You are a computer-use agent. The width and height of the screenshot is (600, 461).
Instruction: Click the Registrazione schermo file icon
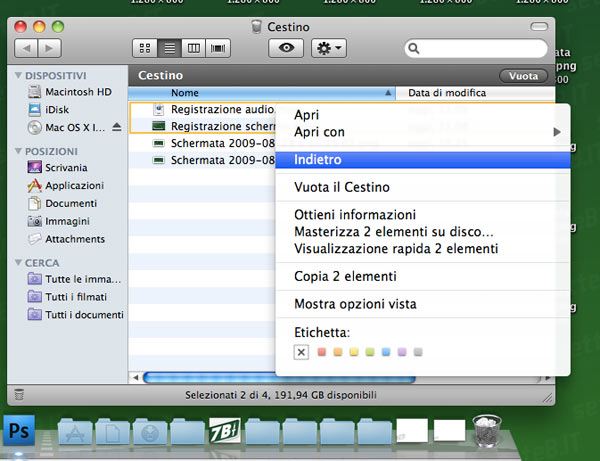159,126
